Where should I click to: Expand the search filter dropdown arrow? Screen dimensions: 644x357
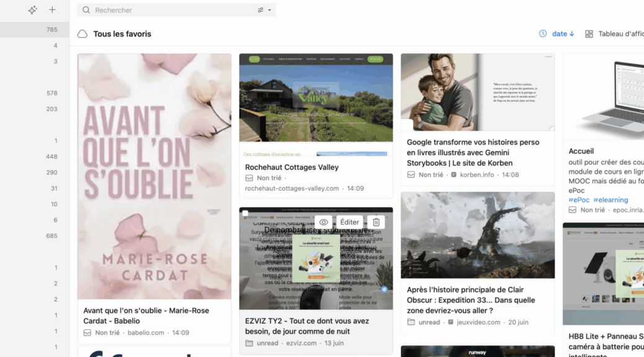(269, 10)
